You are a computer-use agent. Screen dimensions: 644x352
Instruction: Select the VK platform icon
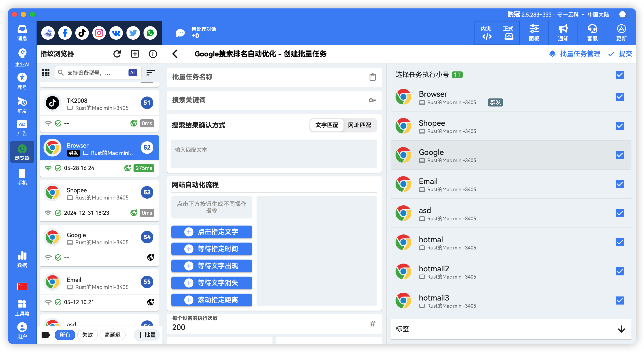point(116,33)
